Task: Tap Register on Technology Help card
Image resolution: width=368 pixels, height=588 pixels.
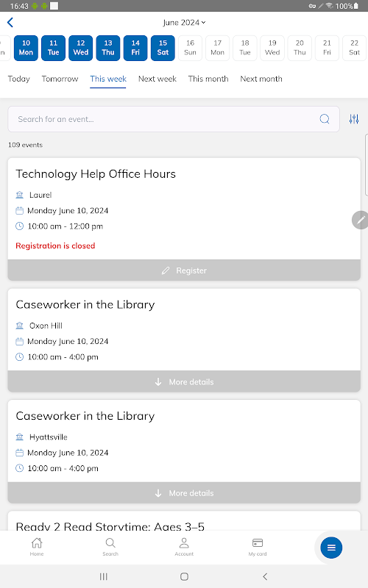Action: coord(184,270)
